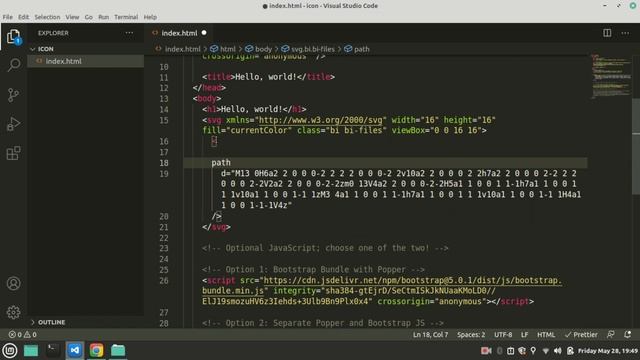Click the html breadcrumb
This screenshot has width=640, height=360.
coord(227,49)
